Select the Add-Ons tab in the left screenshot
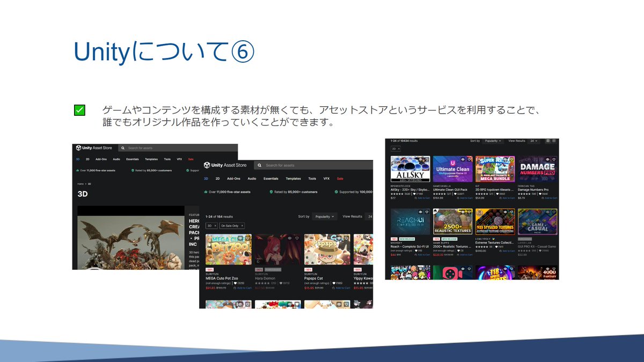This screenshot has height=362, width=644. (x=101, y=159)
